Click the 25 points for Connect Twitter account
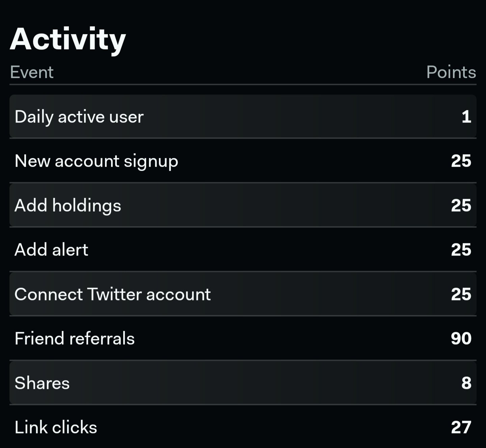Image resolution: width=486 pixels, height=448 pixels. 461,294
